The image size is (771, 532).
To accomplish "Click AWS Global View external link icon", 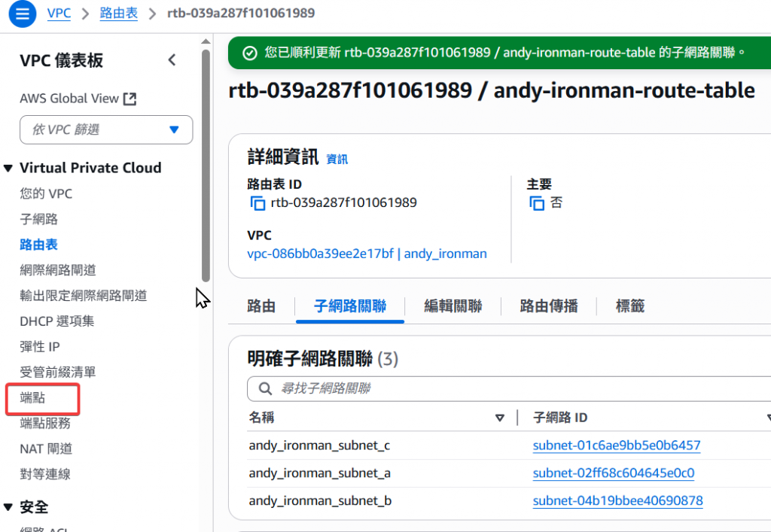I will 130,99.
